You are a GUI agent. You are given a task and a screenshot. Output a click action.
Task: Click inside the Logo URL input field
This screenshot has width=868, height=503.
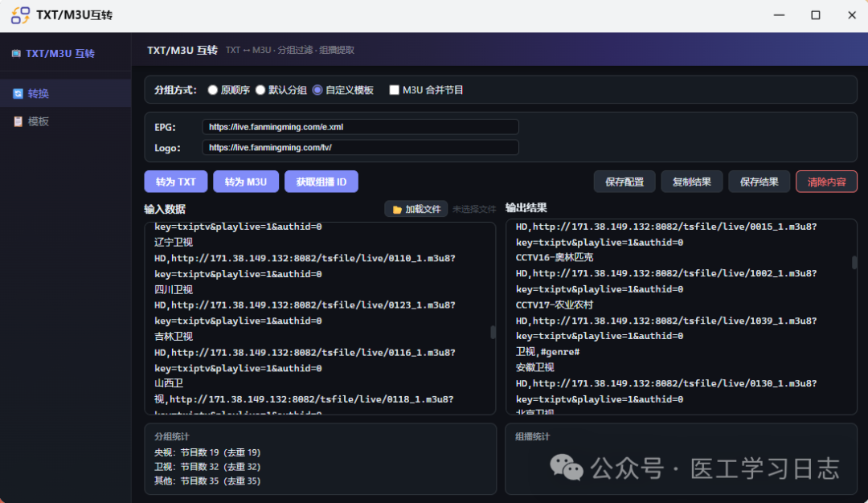(360, 148)
